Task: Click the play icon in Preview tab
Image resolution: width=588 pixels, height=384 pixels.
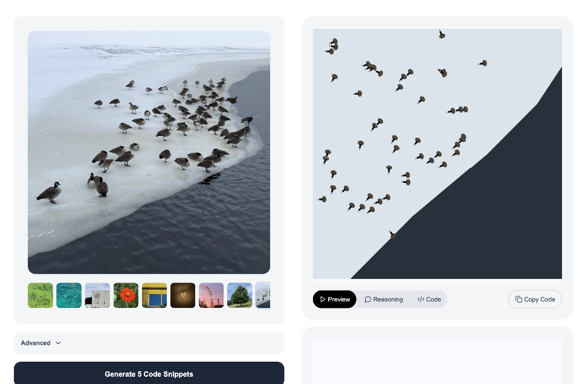Action: pyautogui.click(x=323, y=299)
